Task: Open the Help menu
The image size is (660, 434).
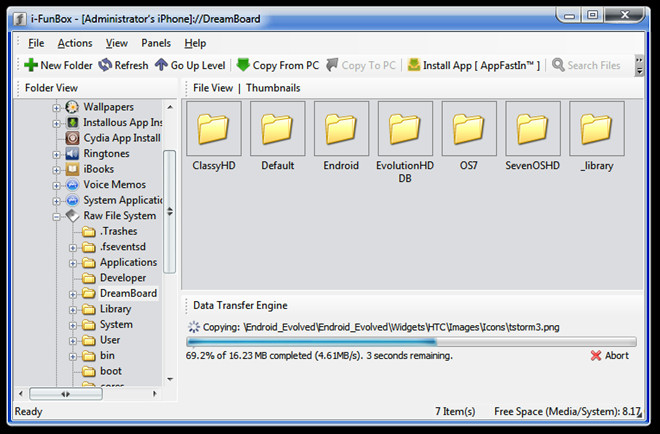Action: tap(195, 43)
